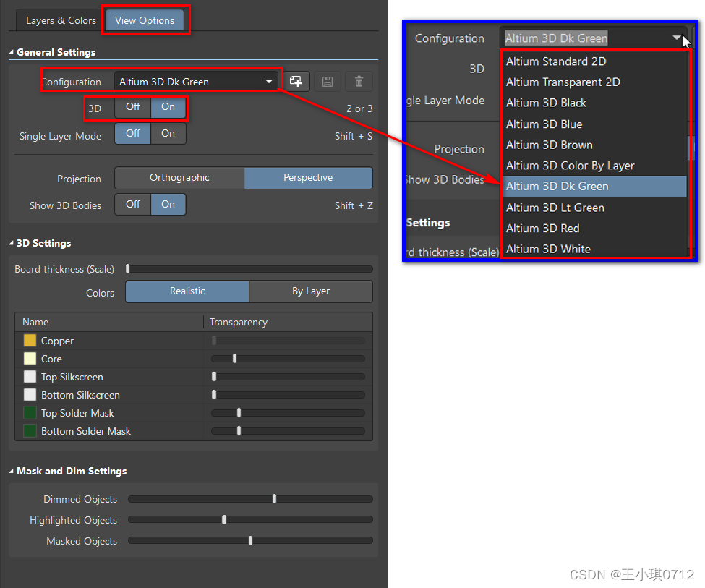The height and width of the screenshot is (588, 705).
Task: Select Altium Standard 2D from the list
Action: pyautogui.click(x=594, y=61)
